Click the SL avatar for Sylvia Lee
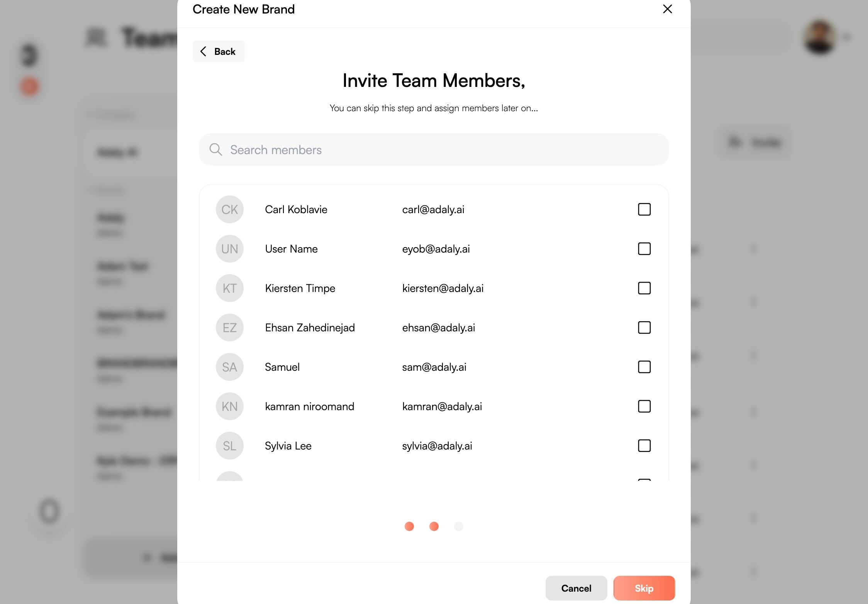Viewport: 868px width, 604px height. 229,446
